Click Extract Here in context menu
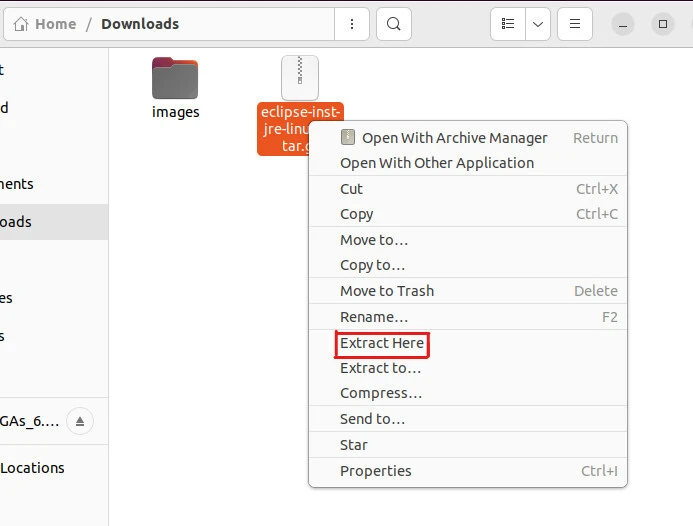The width and height of the screenshot is (693, 526). pos(382,343)
